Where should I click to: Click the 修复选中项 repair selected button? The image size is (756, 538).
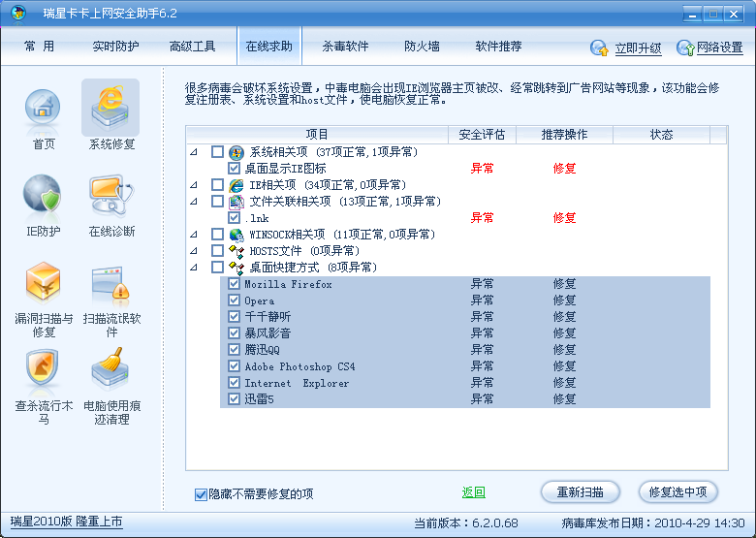[677, 491]
